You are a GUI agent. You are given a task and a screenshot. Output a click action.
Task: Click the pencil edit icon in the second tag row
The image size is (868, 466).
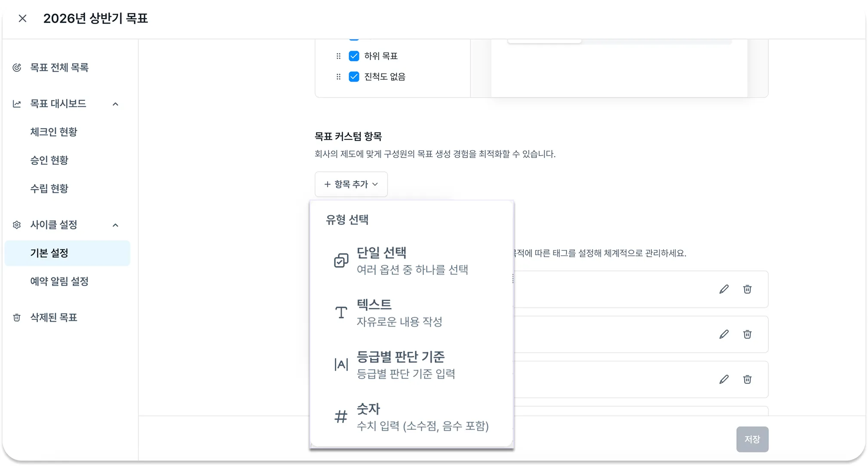pyautogui.click(x=724, y=334)
